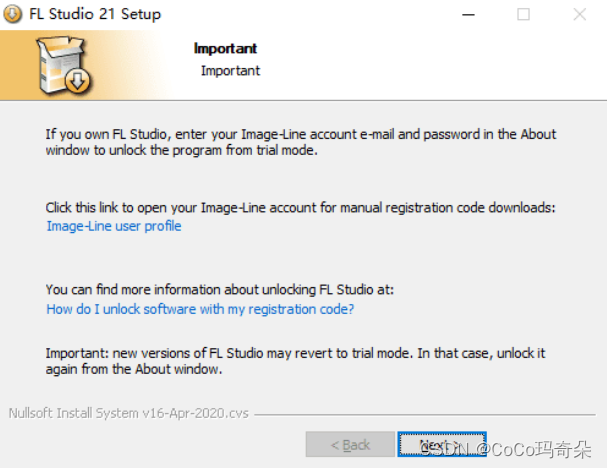Image resolution: width=607 pixels, height=468 pixels.
Task: Click the 'FL Studio 21 Setup' title text
Action: pyautogui.click(x=95, y=14)
